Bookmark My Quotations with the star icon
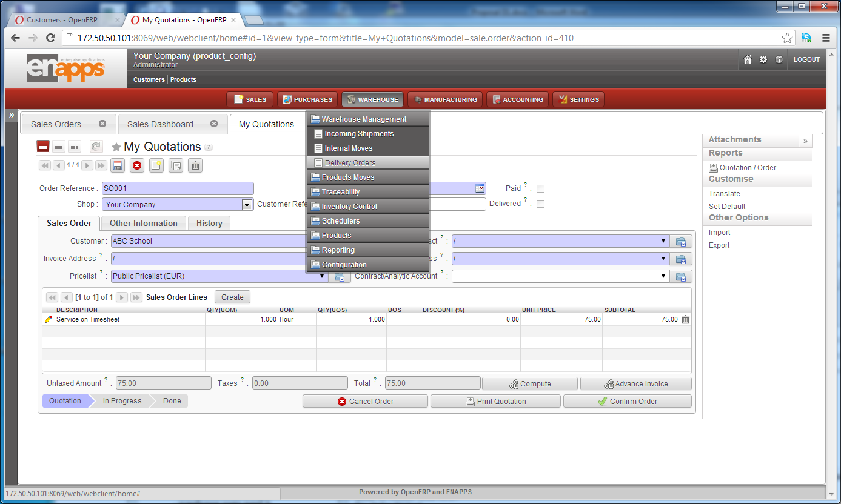This screenshot has height=504, width=841. (x=116, y=147)
